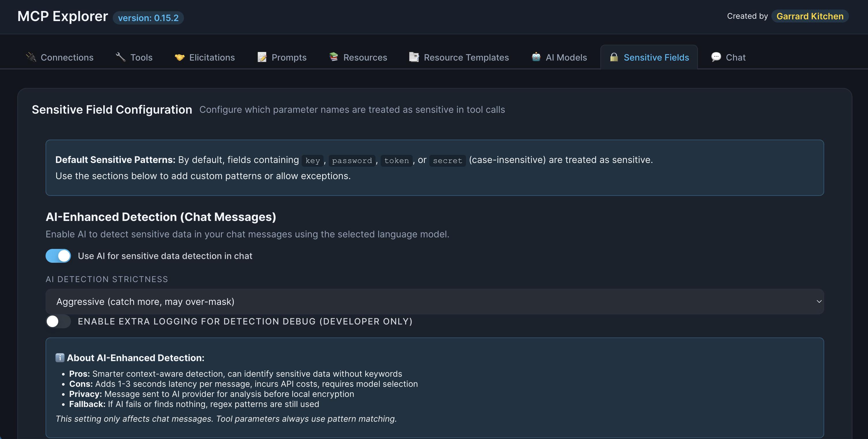Click the books icon for Resources

334,57
